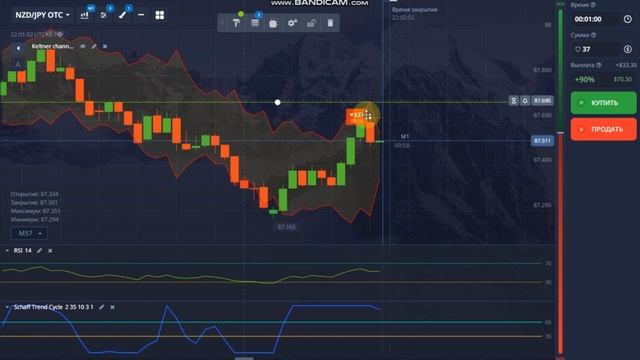The height and width of the screenshot is (360, 640).
Task: Open the M57 timeframe dropdown
Action: pyautogui.click(x=29, y=233)
